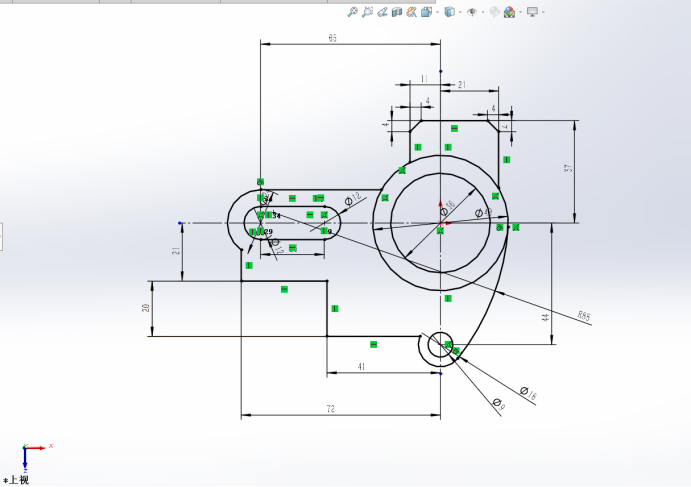Click the blue endpoint left of horizontal centerline
This screenshot has width=691, height=487.
(x=179, y=223)
